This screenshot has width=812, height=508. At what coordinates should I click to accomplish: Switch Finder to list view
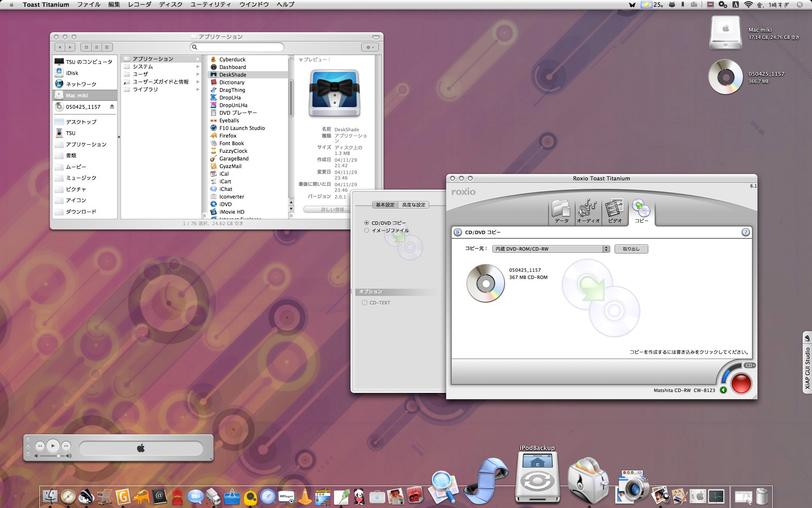point(96,47)
